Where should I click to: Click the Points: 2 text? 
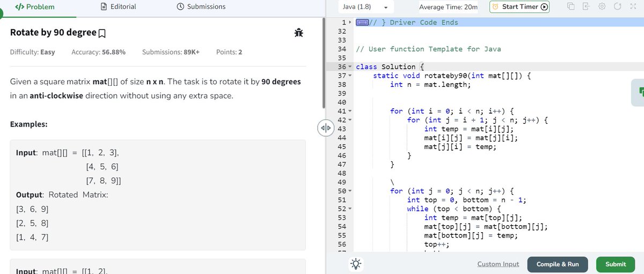point(229,52)
